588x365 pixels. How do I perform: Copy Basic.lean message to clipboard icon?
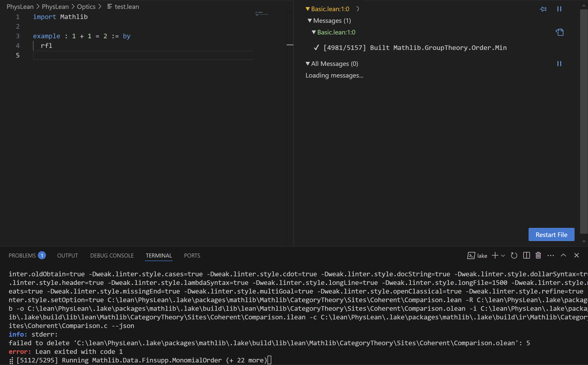point(560,32)
